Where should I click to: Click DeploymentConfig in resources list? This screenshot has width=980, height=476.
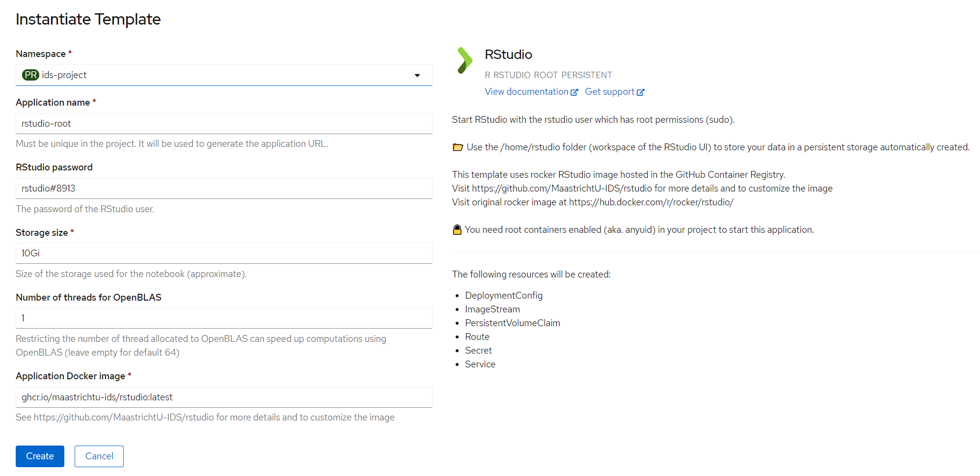click(x=504, y=296)
